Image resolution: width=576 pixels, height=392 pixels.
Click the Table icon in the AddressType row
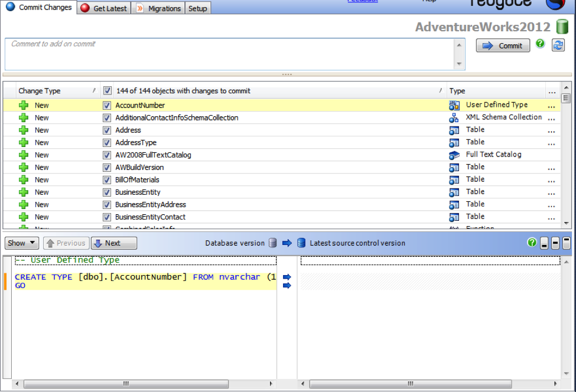454,143
